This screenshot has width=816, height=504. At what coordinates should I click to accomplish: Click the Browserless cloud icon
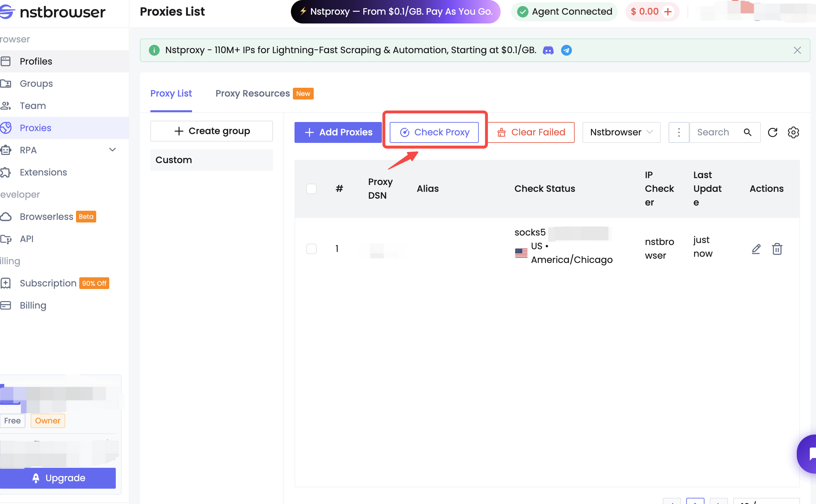pos(6,217)
